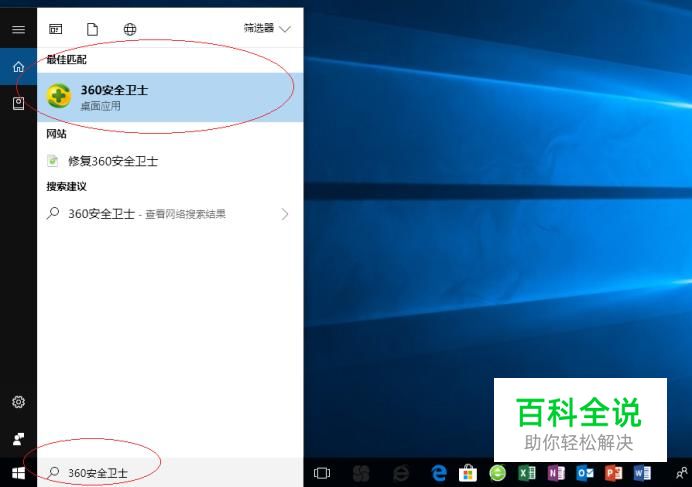Click the 360安全卫士 green shield icon

point(59,96)
